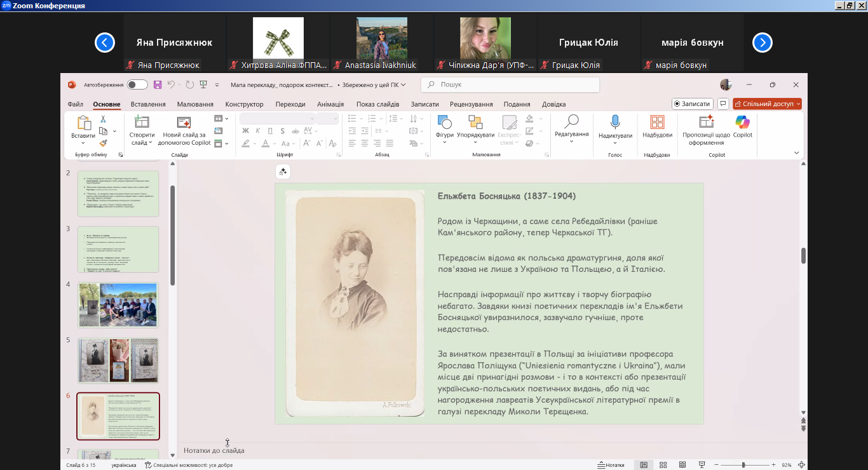Screen dimensions: 868x470
Task: Click the zoom slider in status bar
Action: click(x=743, y=465)
